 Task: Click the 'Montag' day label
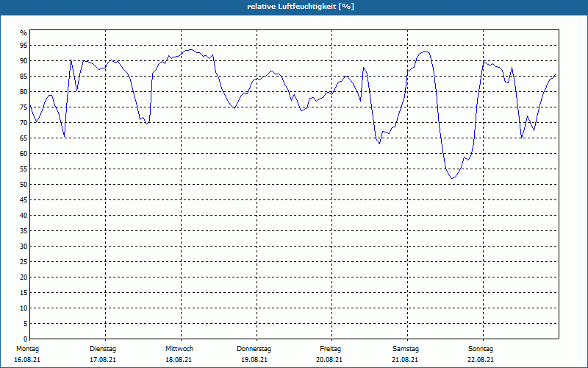(x=27, y=349)
